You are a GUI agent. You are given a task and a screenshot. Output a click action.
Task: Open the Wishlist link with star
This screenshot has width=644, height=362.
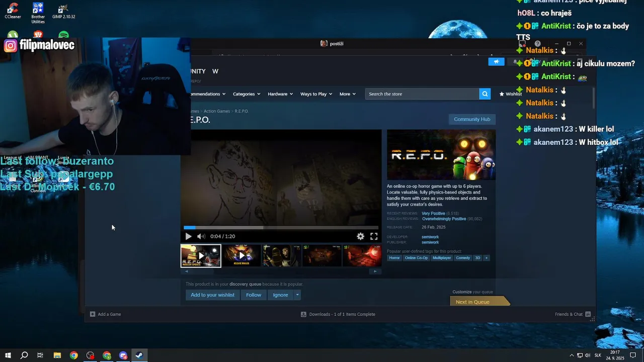510,94
